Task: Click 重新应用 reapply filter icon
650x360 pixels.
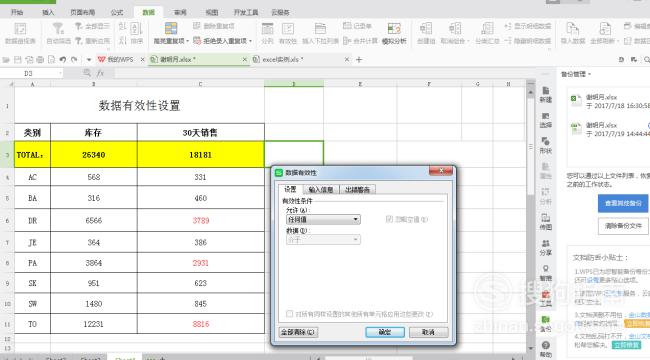Action: coord(78,41)
